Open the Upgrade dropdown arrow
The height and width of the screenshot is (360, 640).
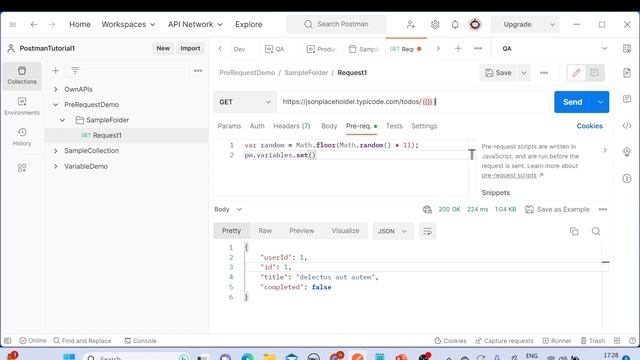pyautogui.click(x=552, y=24)
